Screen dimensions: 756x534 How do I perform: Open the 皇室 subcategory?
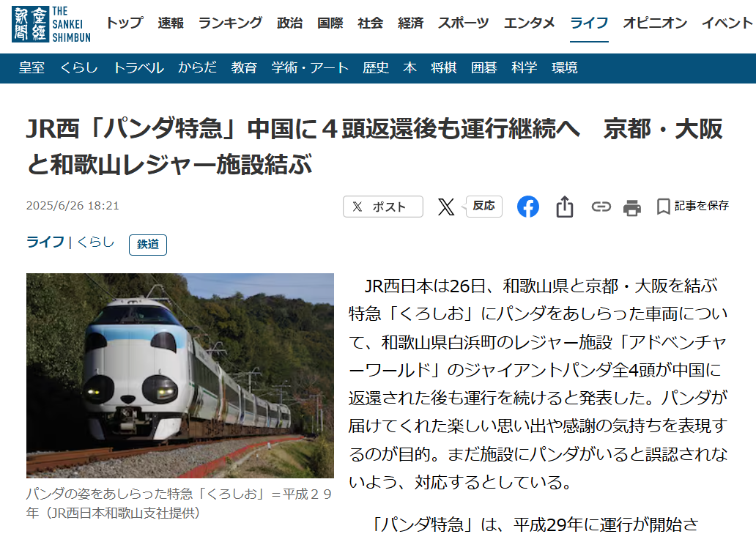point(31,67)
